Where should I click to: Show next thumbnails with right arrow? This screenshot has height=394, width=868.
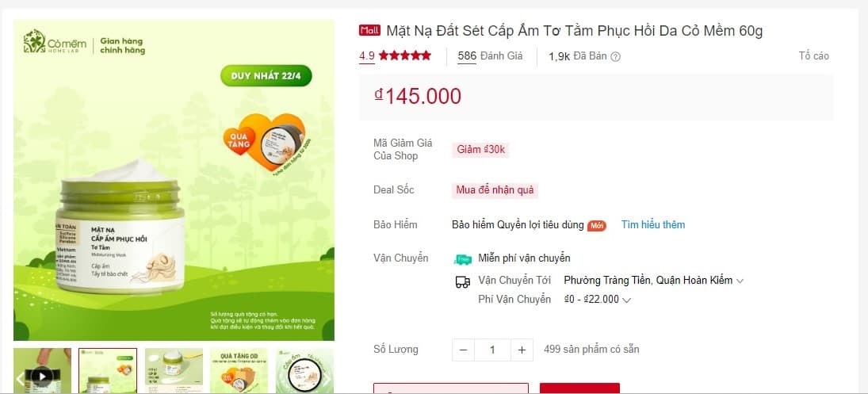point(327,379)
